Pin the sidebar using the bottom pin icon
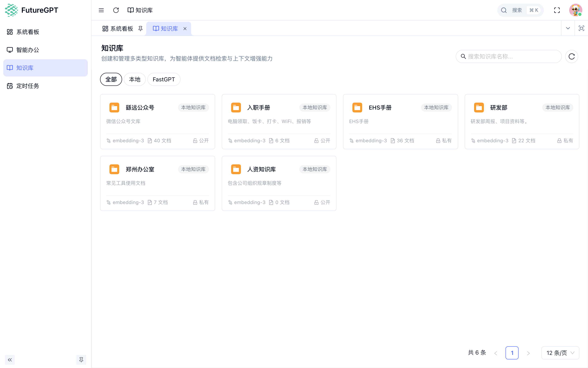 81,360
